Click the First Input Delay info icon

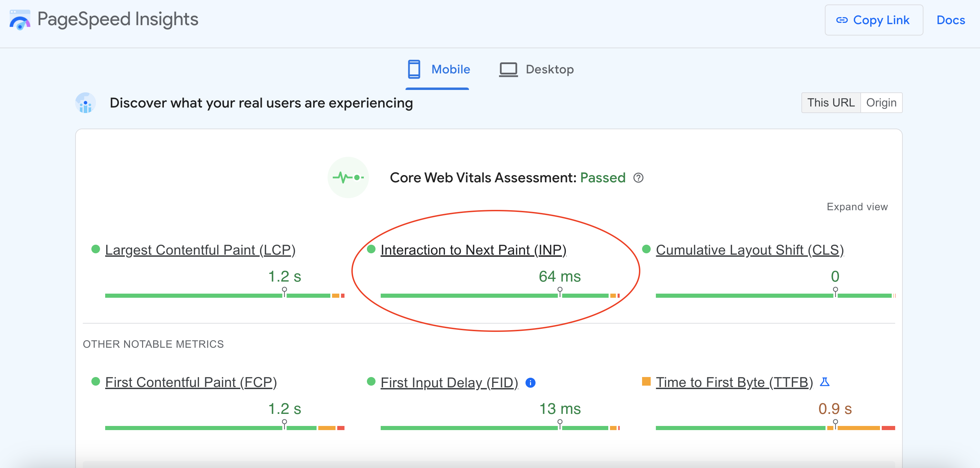(530, 383)
